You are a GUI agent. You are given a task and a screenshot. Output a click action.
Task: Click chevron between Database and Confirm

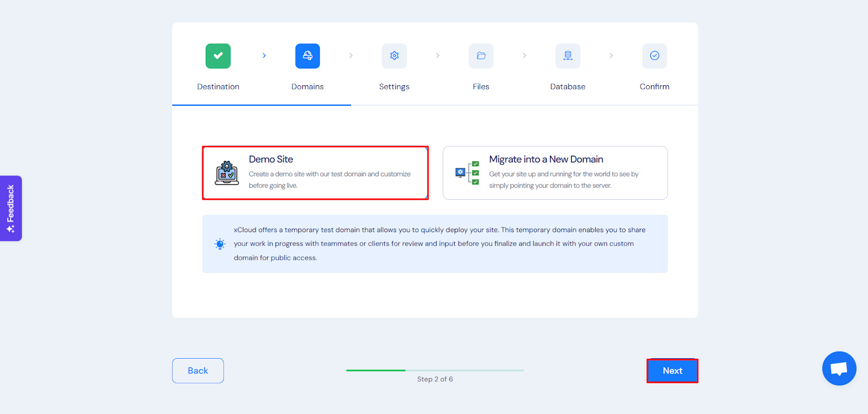click(x=611, y=55)
